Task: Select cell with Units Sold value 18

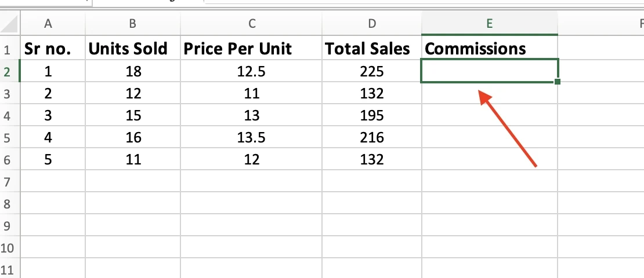Action: pos(133,71)
